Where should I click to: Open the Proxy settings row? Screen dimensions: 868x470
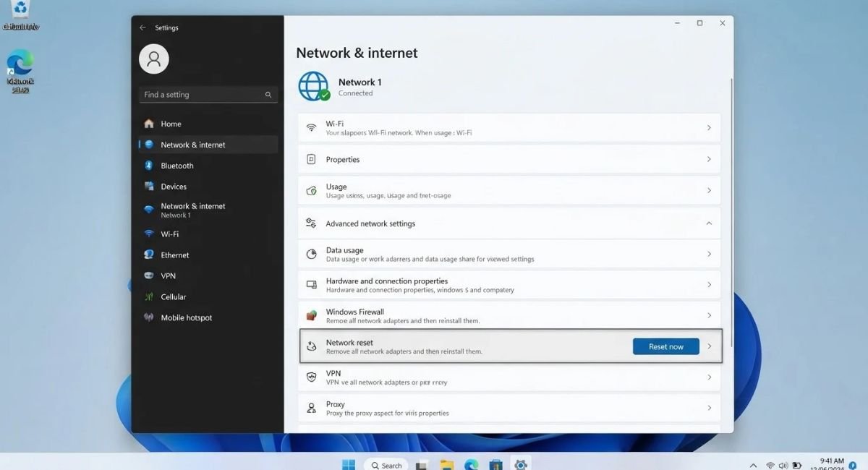pos(509,408)
